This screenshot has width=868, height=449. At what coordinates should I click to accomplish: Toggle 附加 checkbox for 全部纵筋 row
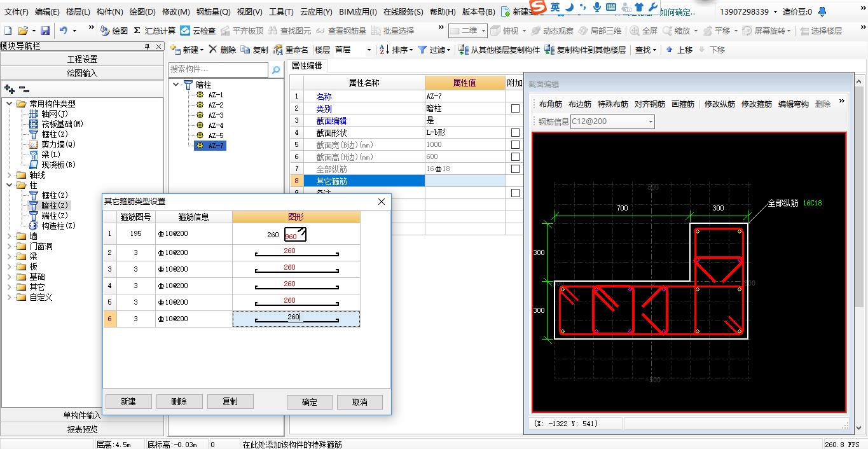coord(515,169)
